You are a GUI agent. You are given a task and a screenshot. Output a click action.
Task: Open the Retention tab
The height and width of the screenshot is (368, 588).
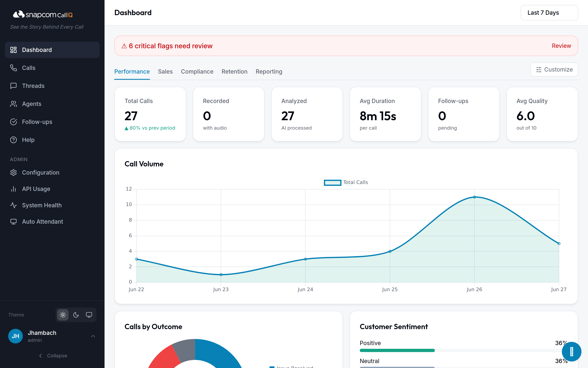click(x=234, y=72)
